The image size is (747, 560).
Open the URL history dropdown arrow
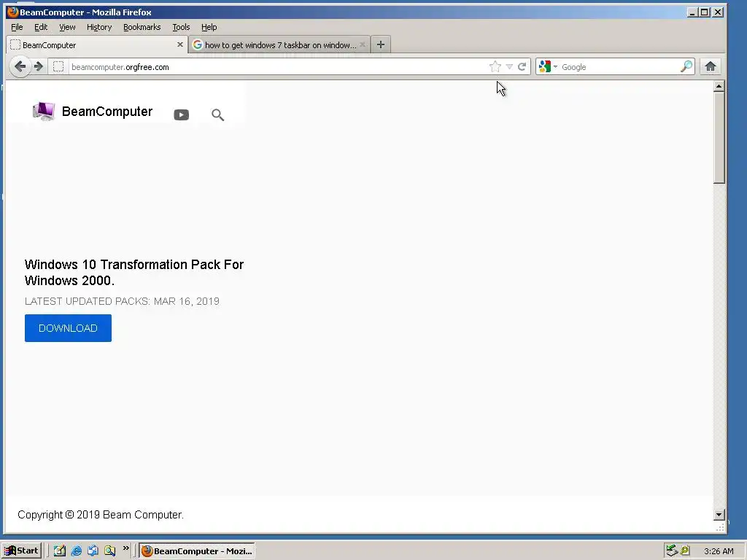[509, 66]
